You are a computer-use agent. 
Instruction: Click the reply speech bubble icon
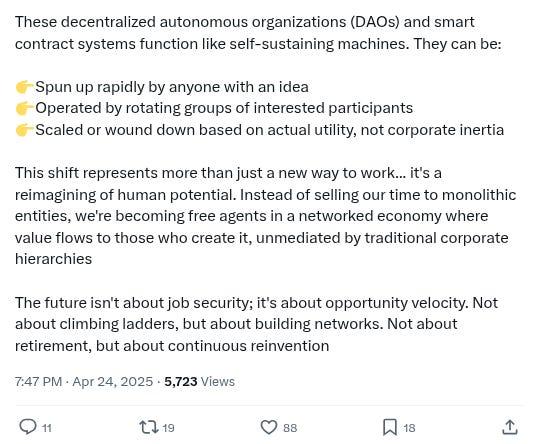coord(28,427)
